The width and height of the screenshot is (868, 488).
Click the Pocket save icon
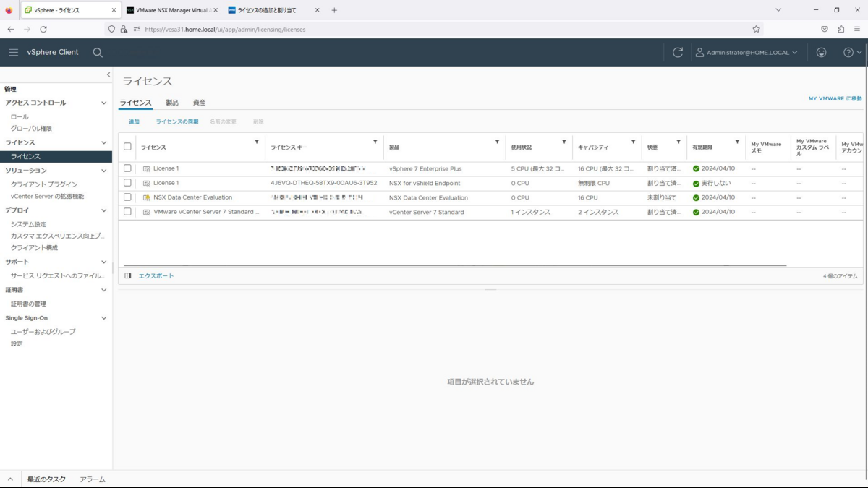[x=825, y=29]
